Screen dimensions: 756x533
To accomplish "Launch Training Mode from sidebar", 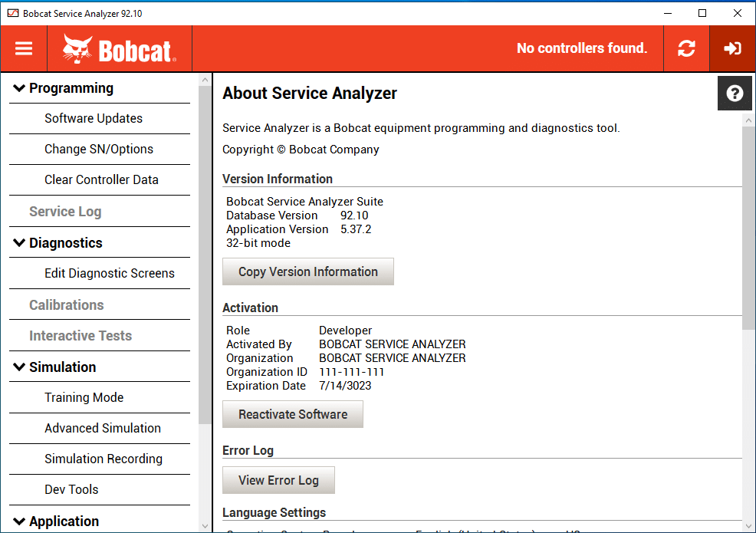I will tap(84, 398).
